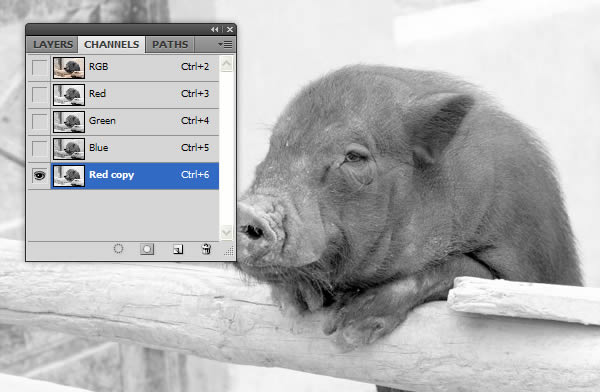The height and width of the screenshot is (392, 600).
Task: Select the Red channel name
Action: [x=97, y=93]
